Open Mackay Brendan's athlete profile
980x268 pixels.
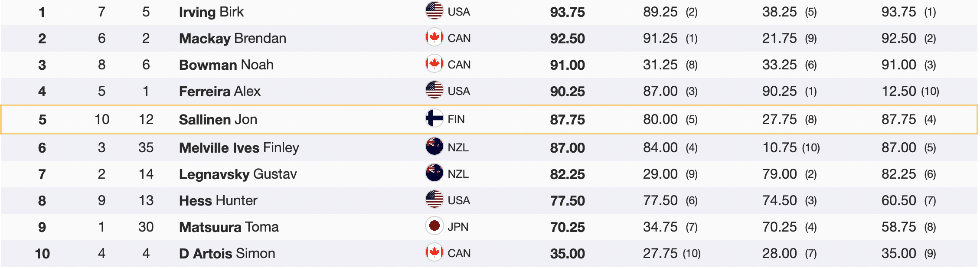pos(232,38)
